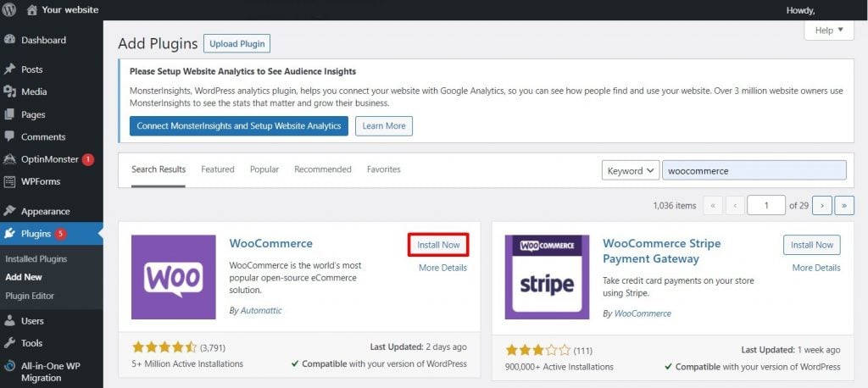Click the Plugins plug icon
This screenshot has width=868, height=388.
click(x=9, y=234)
